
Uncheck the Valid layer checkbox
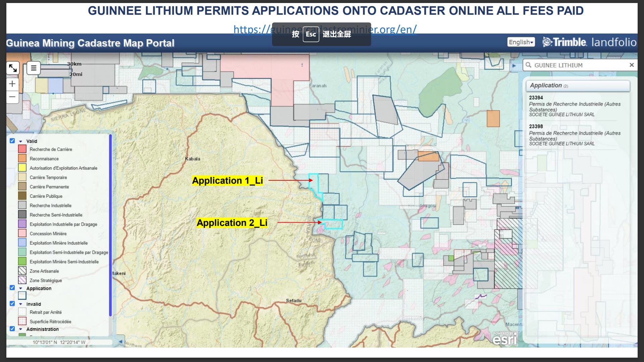pyautogui.click(x=12, y=141)
